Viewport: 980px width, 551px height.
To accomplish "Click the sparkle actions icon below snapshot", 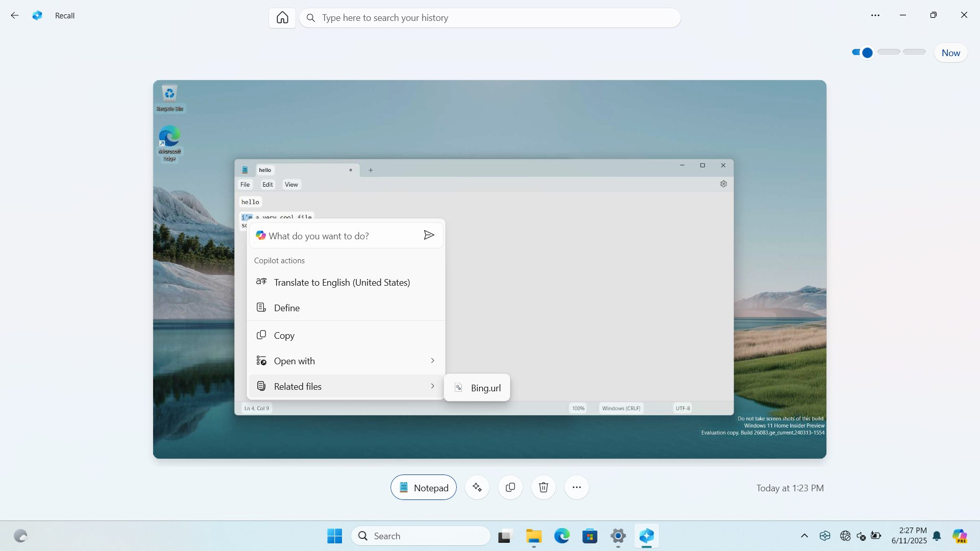I will [x=477, y=487].
